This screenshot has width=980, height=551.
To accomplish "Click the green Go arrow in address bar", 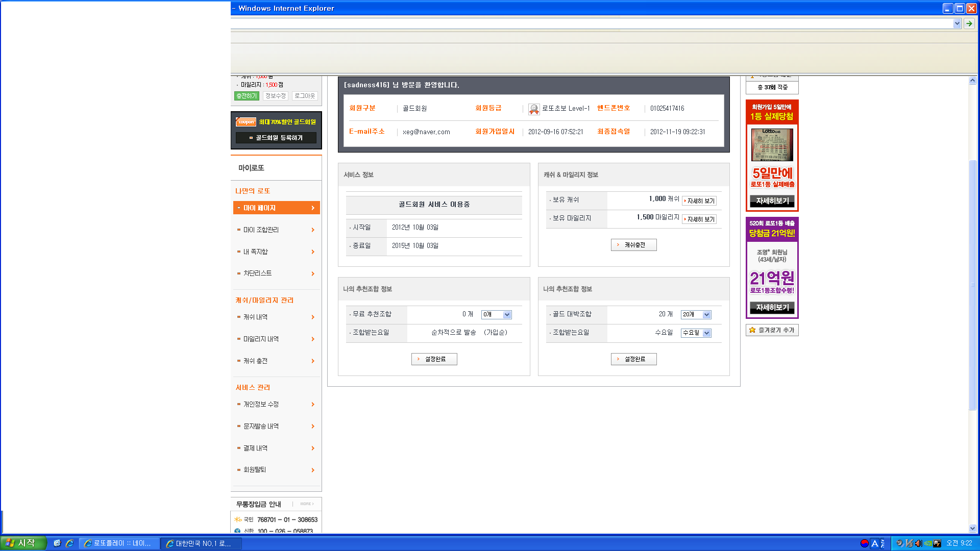I will coord(969,23).
